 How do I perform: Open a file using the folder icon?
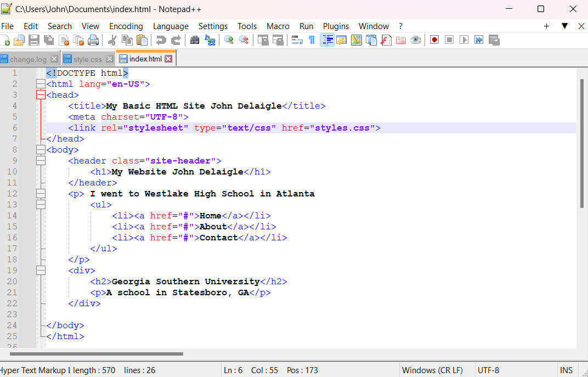(18, 40)
